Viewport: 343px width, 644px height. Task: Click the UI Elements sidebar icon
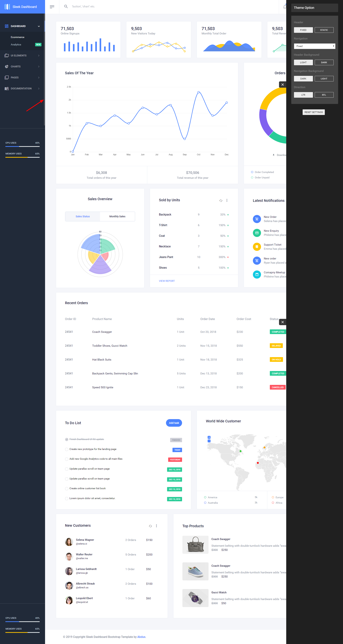coord(6,55)
